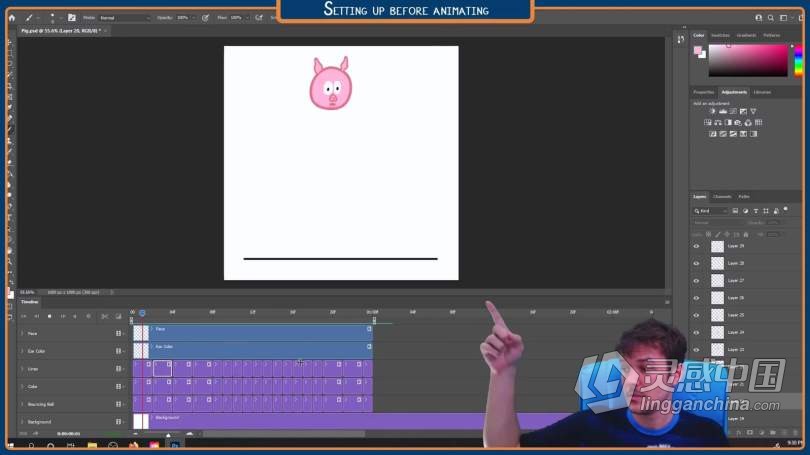This screenshot has height=455, width=810.
Task: Add a Vibrance adjustment
Action: (753, 112)
